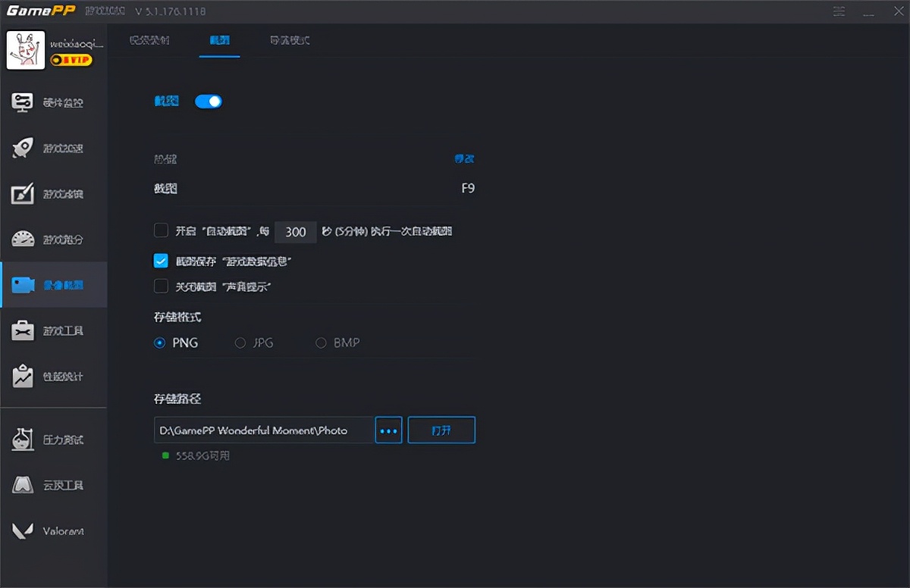Open the game filter tool in sidebar

(53, 193)
